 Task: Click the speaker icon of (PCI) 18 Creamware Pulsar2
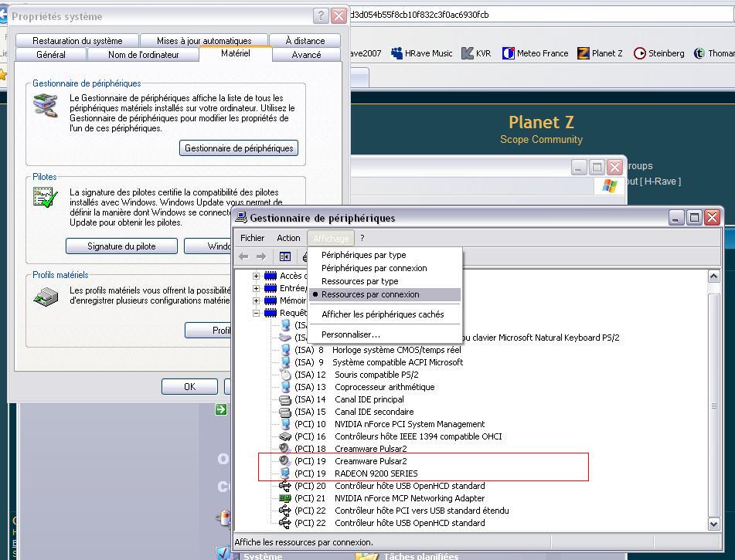click(285, 449)
